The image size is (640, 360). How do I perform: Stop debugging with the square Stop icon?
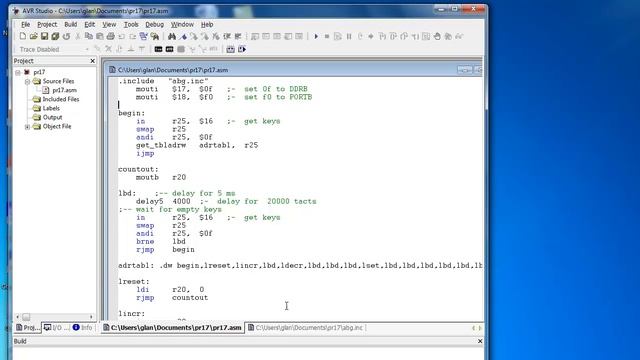[x=327, y=36]
